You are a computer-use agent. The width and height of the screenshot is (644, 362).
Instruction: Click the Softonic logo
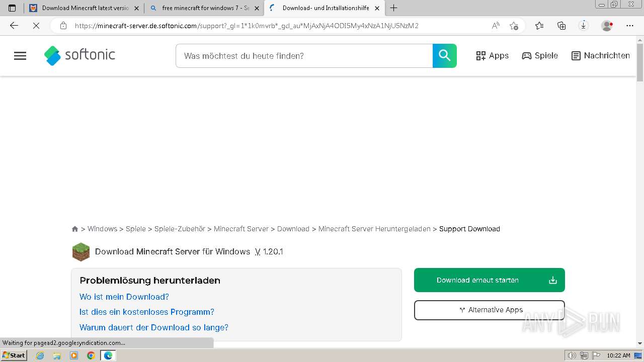click(79, 55)
